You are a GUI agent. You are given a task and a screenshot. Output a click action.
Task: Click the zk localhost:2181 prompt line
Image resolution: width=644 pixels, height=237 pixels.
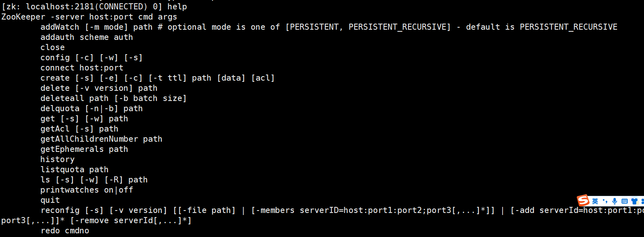coord(94,7)
